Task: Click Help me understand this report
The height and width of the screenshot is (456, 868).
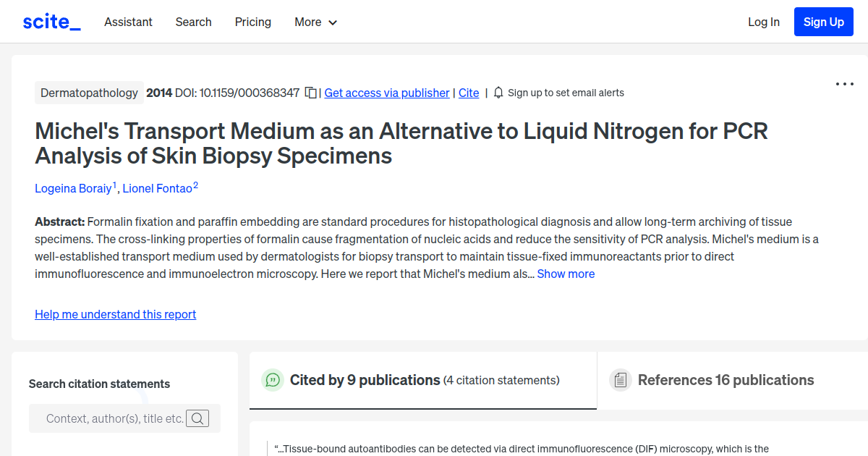Action: tap(115, 314)
